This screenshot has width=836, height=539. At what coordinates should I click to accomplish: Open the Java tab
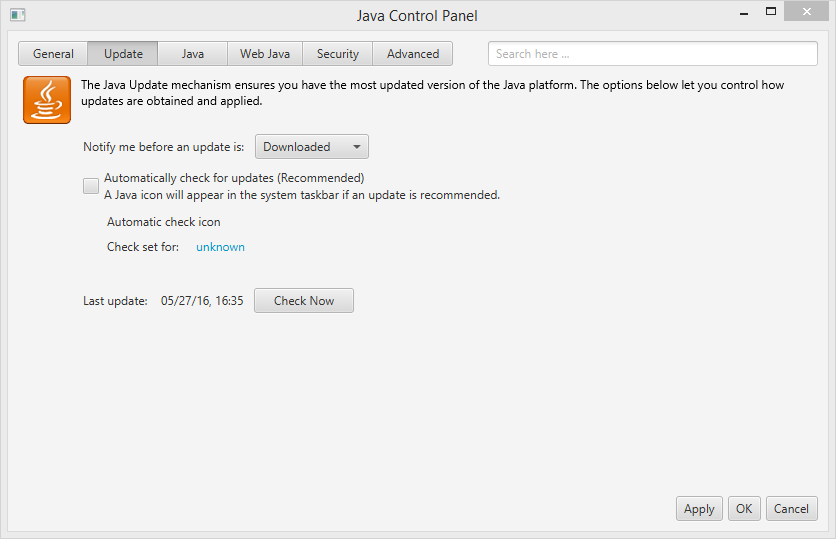[193, 54]
